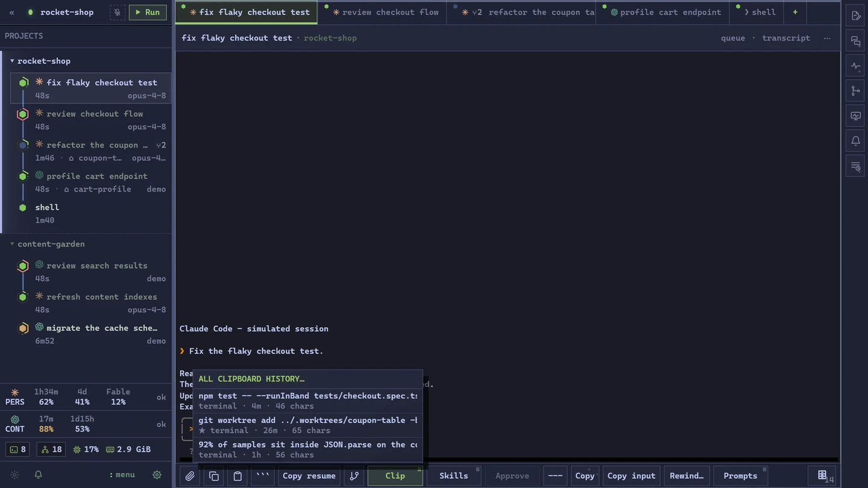
Task: Click the triple-backtick code block button
Action: coord(262,476)
